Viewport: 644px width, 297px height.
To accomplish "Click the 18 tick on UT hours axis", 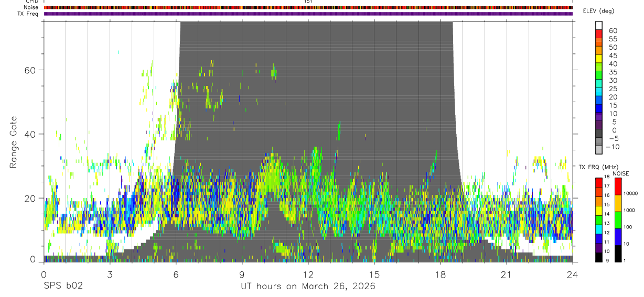I will [x=440, y=274].
